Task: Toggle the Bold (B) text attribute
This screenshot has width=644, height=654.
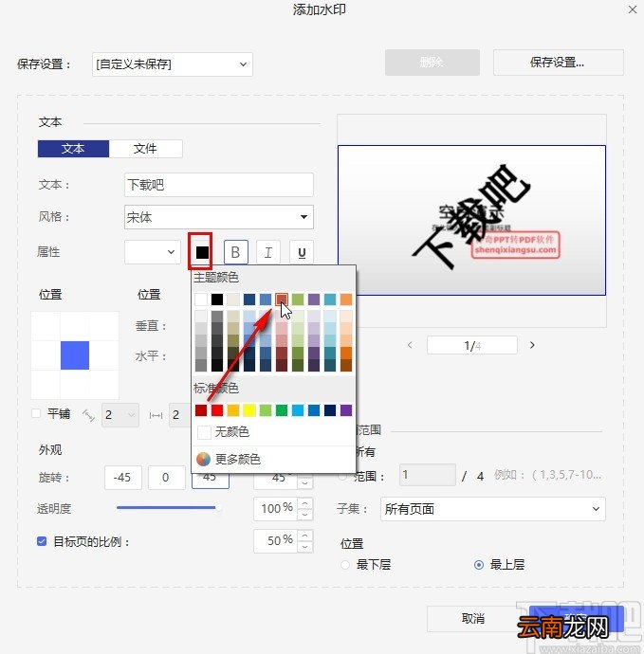Action: tap(236, 252)
